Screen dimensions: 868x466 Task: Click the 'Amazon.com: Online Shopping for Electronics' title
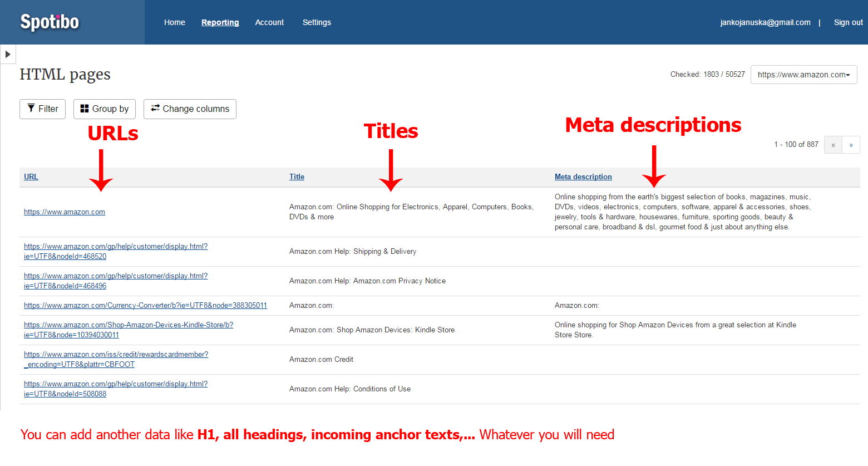[411, 212]
